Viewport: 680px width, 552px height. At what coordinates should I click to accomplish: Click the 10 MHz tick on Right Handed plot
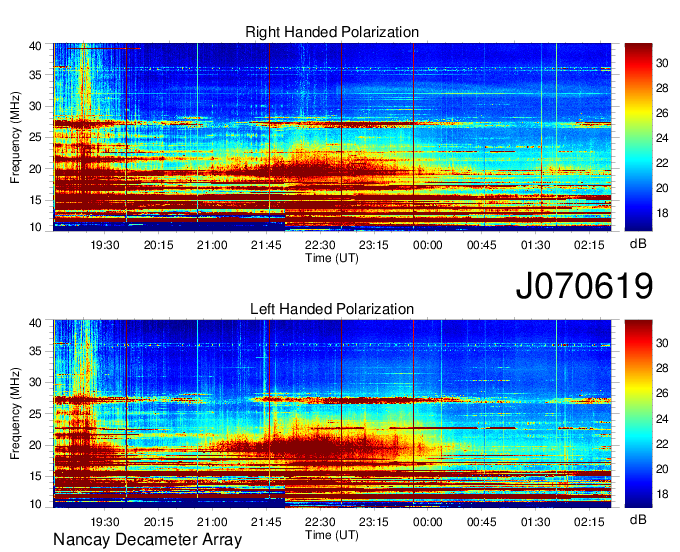click(36, 227)
